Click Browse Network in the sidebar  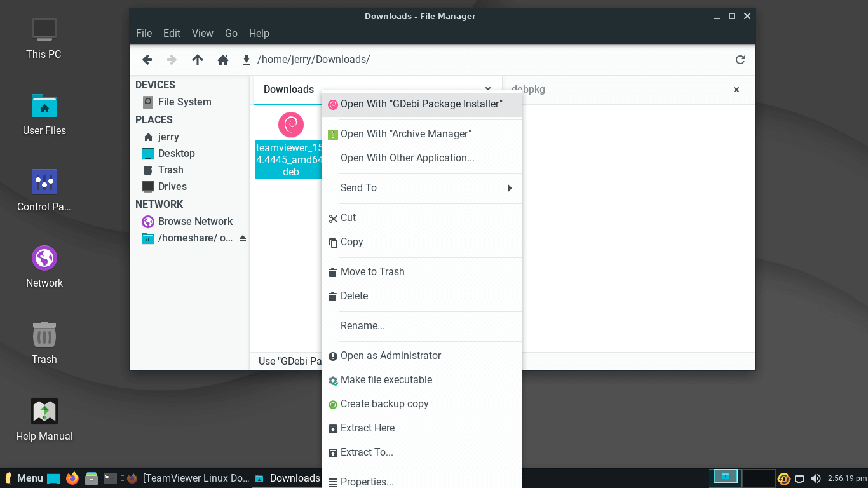coord(195,221)
